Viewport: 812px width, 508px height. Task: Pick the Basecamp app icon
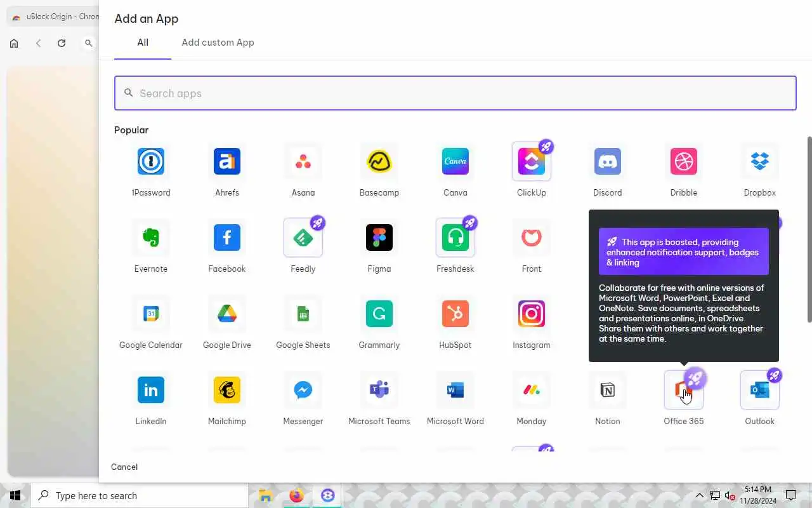[x=379, y=161]
